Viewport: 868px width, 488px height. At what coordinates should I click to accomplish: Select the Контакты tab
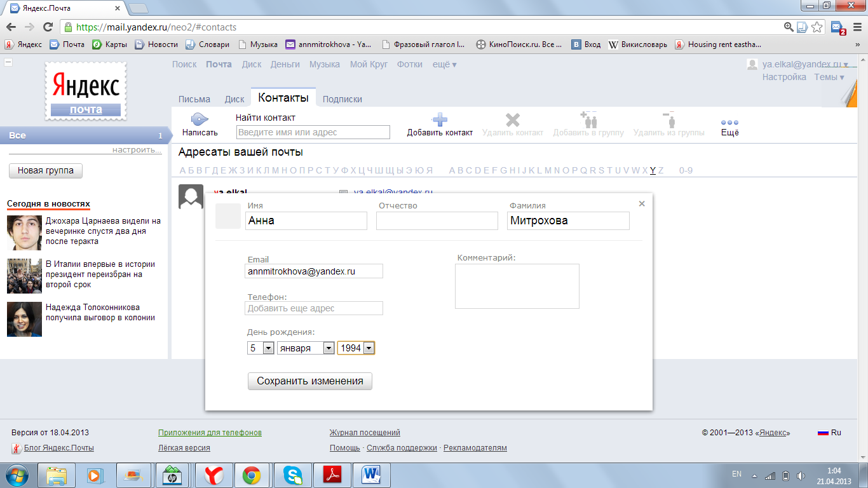(x=283, y=97)
